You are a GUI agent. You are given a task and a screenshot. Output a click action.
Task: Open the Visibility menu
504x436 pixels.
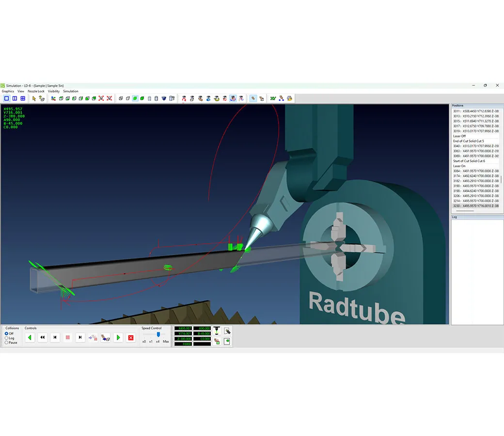(54, 91)
